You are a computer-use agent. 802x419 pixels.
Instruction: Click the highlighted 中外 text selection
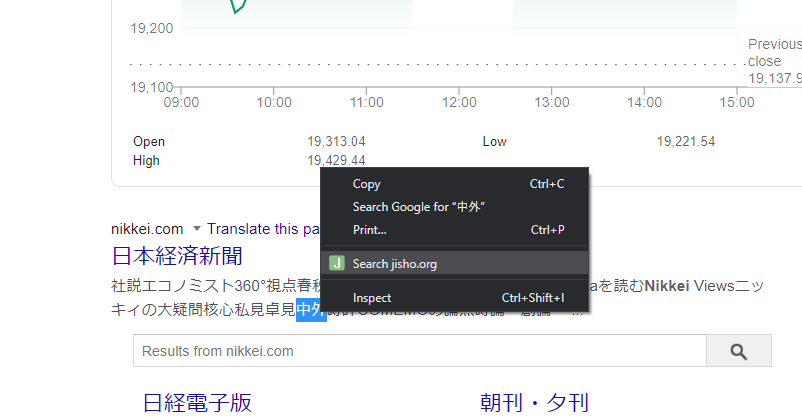[309, 310]
